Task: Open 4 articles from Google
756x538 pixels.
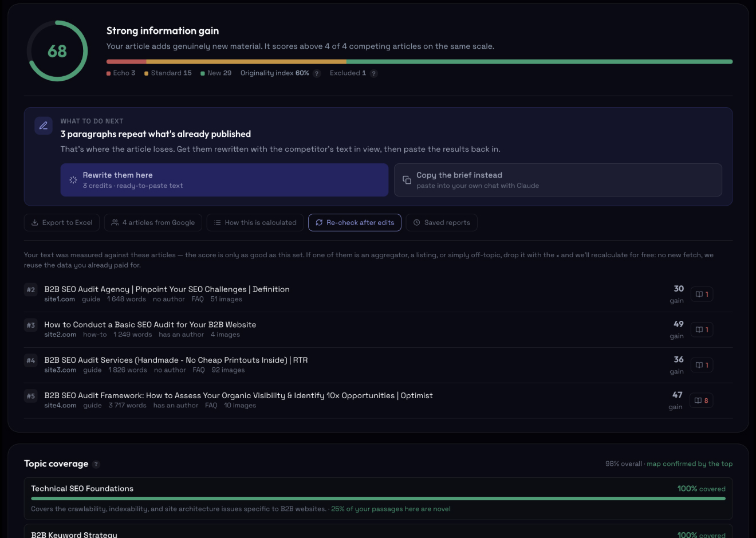Action: (153, 222)
